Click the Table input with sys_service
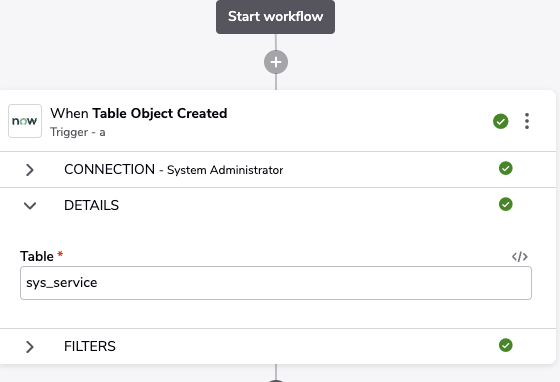This screenshot has width=560, height=382. (x=276, y=283)
